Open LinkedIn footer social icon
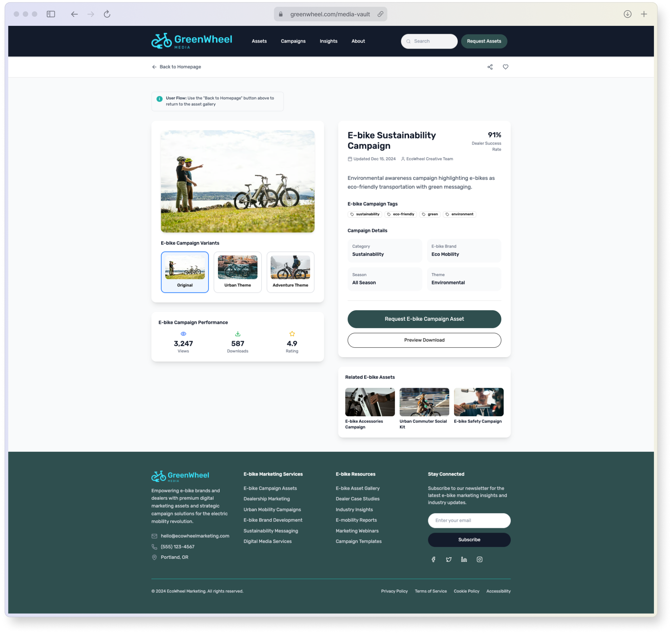672x634 pixels. [x=464, y=560]
